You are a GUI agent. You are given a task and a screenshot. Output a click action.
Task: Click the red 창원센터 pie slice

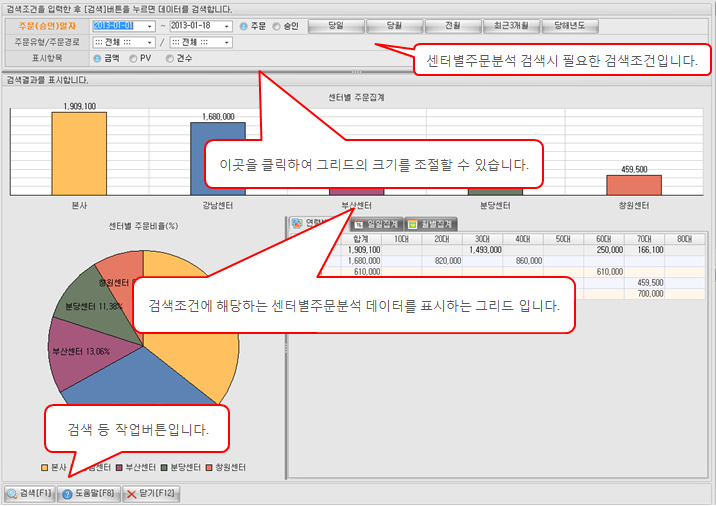pyautogui.click(x=121, y=269)
